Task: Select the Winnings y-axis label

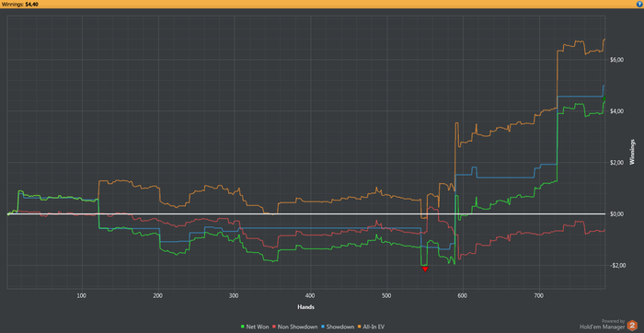Action: 633,153
